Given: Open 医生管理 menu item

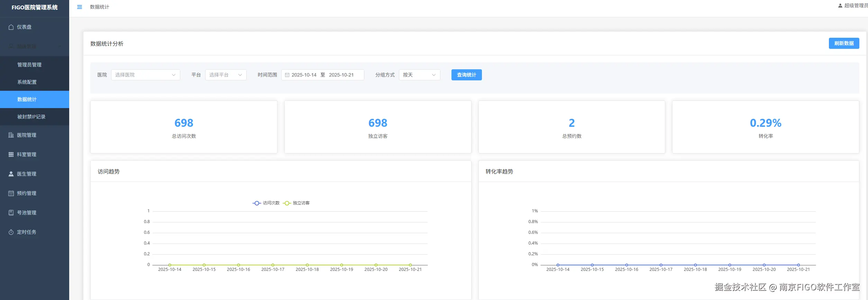Looking at the screenshot, I should tap(35, 174).
